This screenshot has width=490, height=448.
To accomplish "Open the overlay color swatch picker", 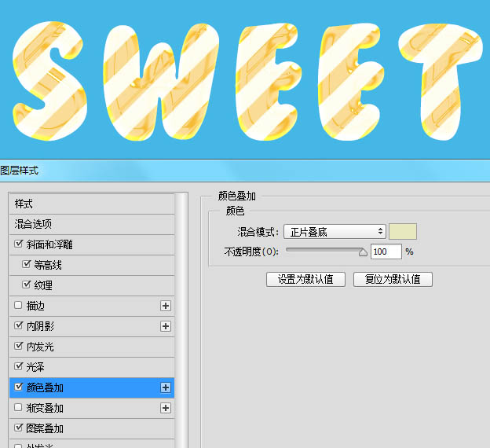I will pyautogui.click(x=403, y=232).
